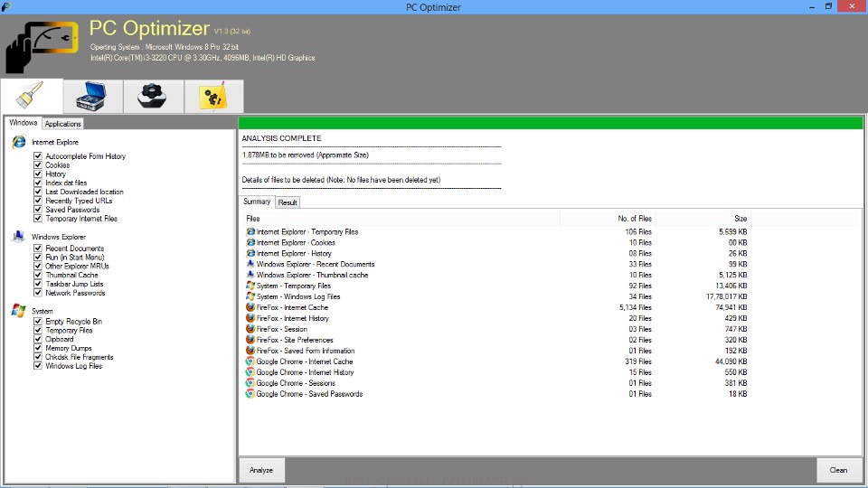Click the 1,878MB to be removed text
The image size is (868, 488).
coord(305,155)
